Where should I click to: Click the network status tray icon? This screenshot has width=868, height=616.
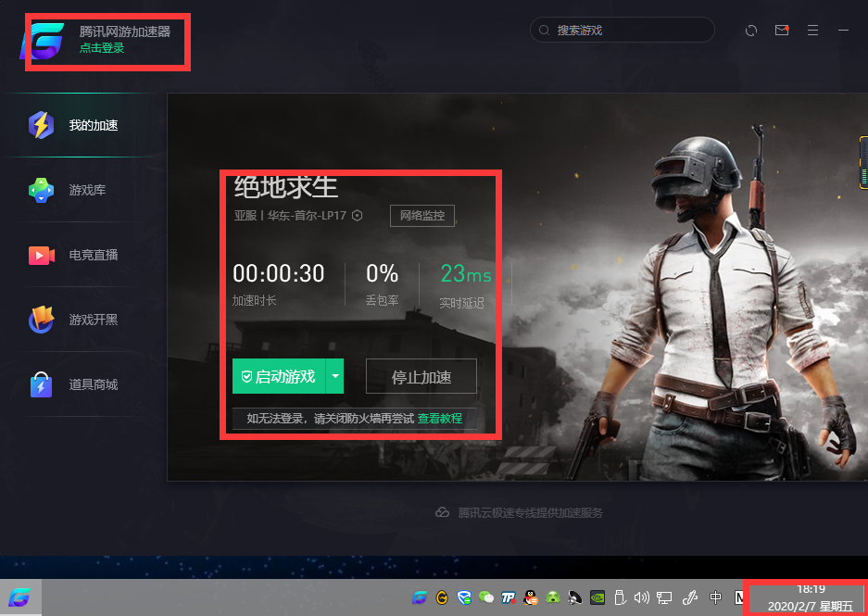tap(664, 597)
